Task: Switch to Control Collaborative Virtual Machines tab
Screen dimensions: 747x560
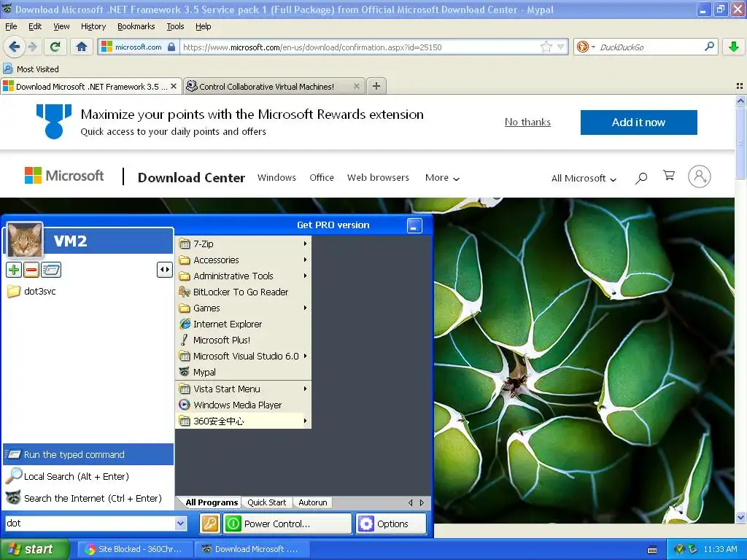Action: 274,86
